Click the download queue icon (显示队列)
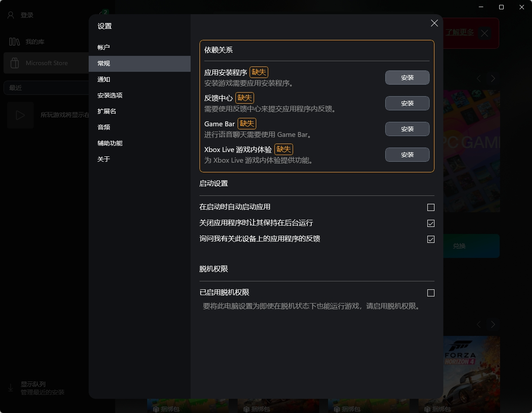The height and width of the screenshot is (413, 532). (11, 388)
